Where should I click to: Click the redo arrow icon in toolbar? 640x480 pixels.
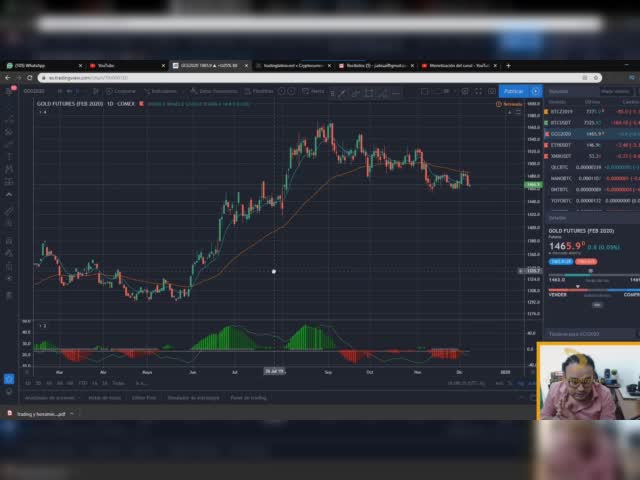click(x=291, y=91)
